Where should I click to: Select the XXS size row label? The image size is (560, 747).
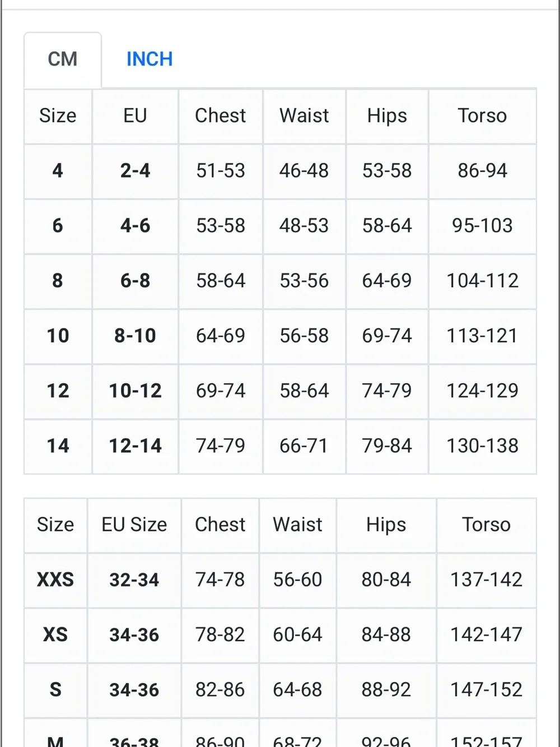point(55,579)
